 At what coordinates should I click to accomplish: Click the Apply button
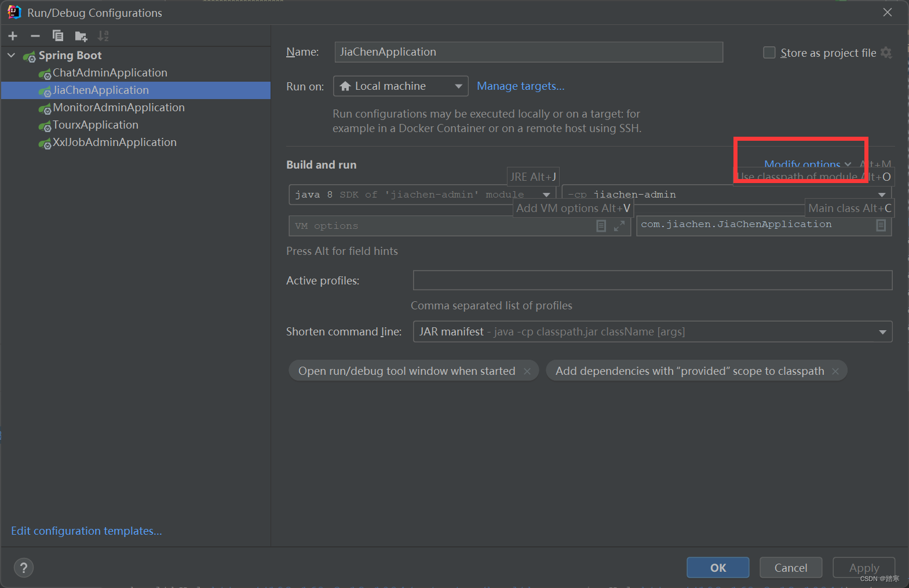point(864,568)
